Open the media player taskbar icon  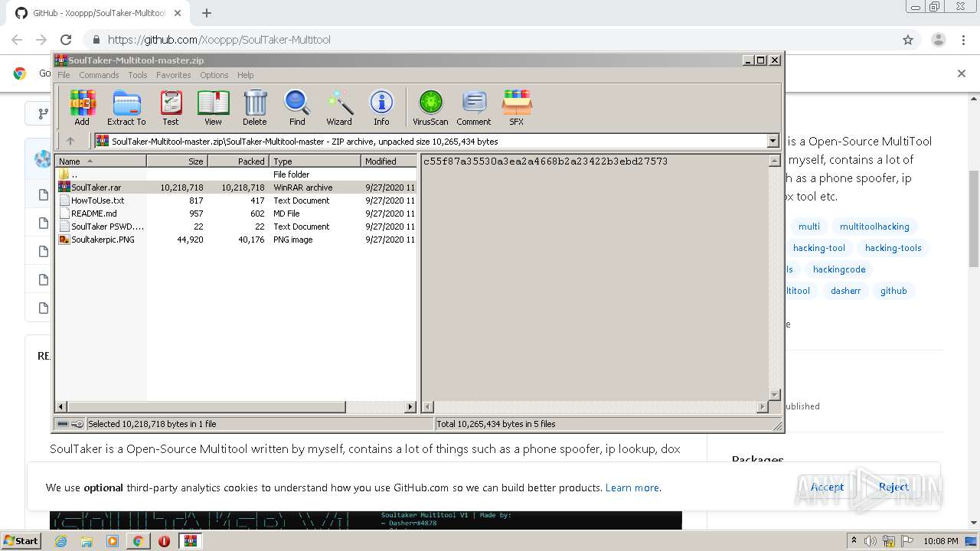click(113, 541)
